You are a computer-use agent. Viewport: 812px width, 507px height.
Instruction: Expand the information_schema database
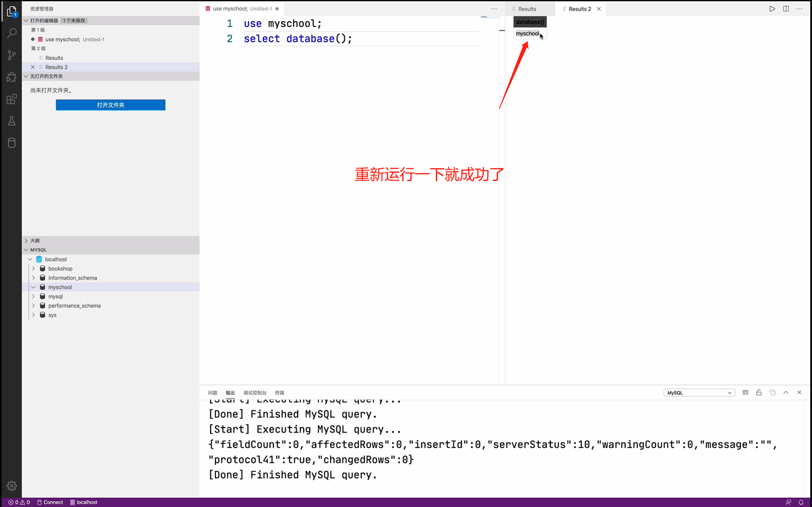coord(34,278)
